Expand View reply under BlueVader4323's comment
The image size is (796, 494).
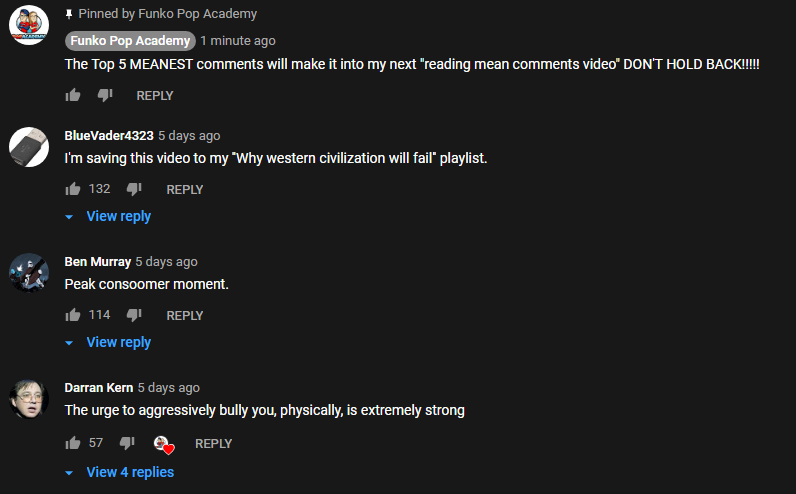coord(108,216)
